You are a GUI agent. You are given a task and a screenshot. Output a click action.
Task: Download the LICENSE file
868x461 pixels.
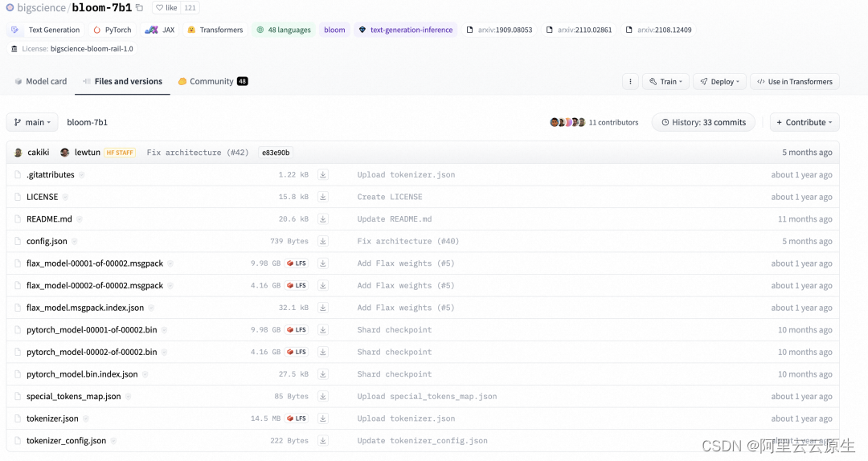pos(323,197)
